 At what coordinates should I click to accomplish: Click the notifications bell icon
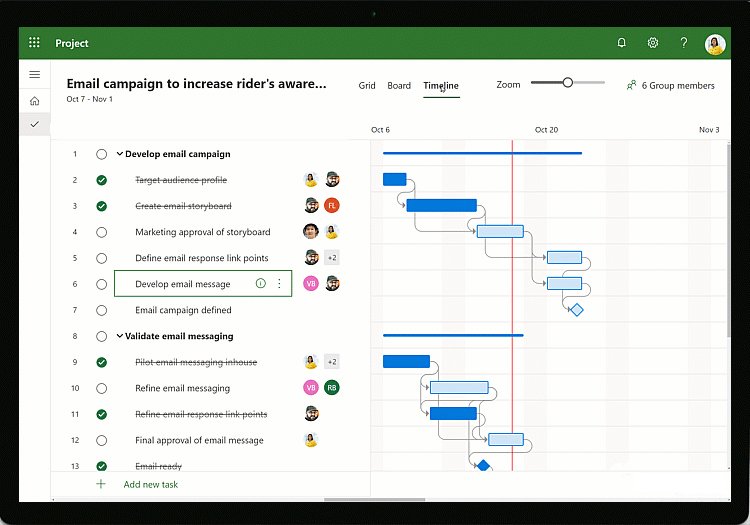[622, 43]
